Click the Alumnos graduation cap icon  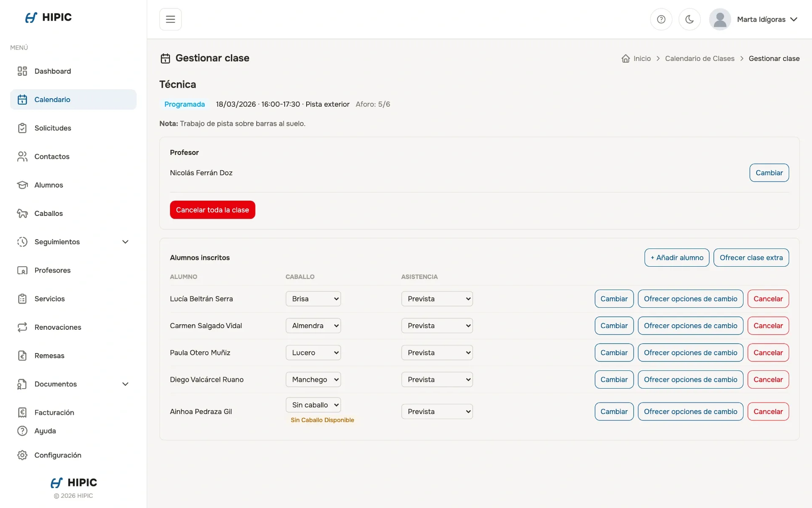tap(22, 185)
